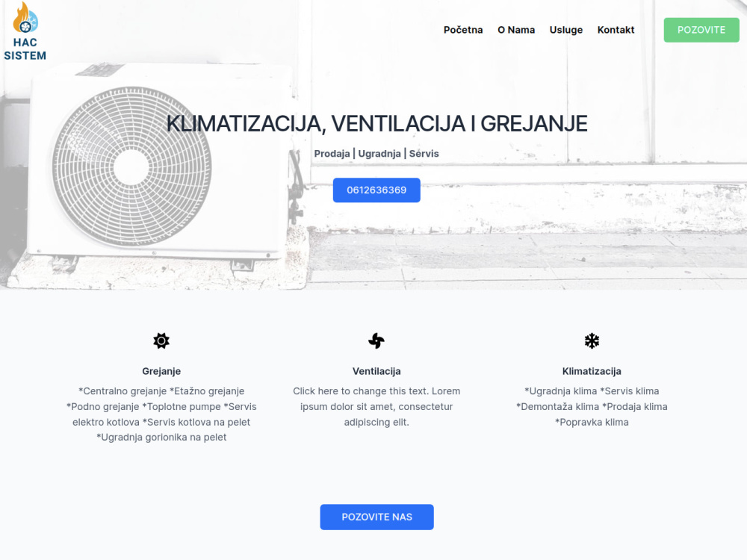Select the Klimatizacija heading
This screenshot has height=560, width=747.
pyautogui.click(x=592, y=371)
